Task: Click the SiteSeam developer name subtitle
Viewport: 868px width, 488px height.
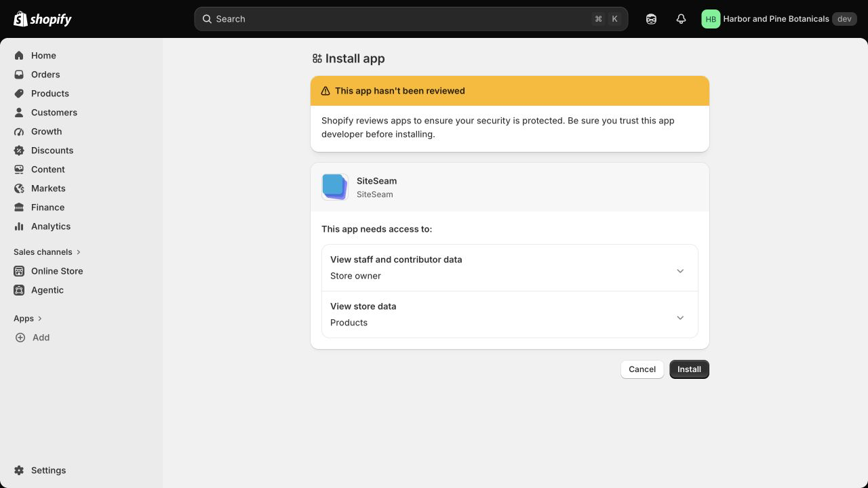Action: (x=375, y=195)
